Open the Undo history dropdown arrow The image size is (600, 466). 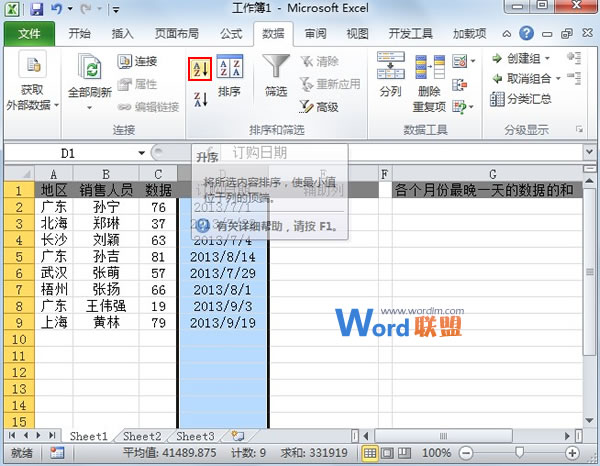70,8
